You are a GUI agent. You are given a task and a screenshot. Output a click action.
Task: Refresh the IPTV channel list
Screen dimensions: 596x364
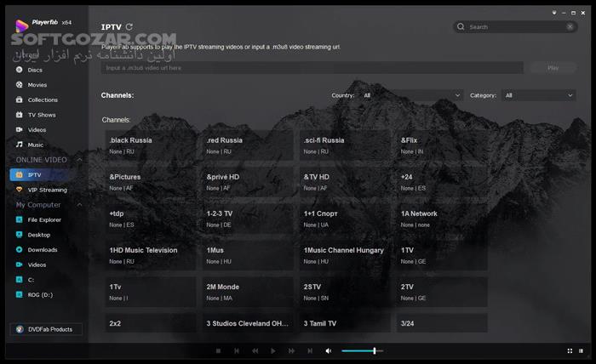tap(129, 26)
